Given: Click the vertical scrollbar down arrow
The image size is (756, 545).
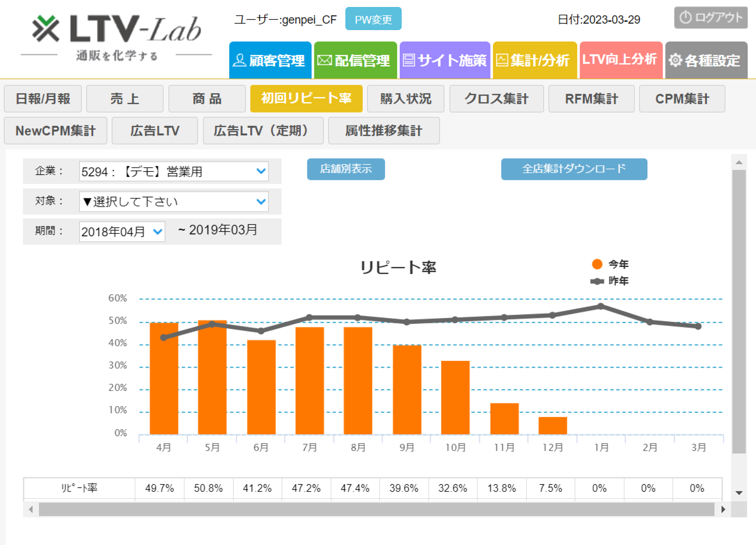Looking at the screenshot, I should pyautogui.click(x=739, y=493).
